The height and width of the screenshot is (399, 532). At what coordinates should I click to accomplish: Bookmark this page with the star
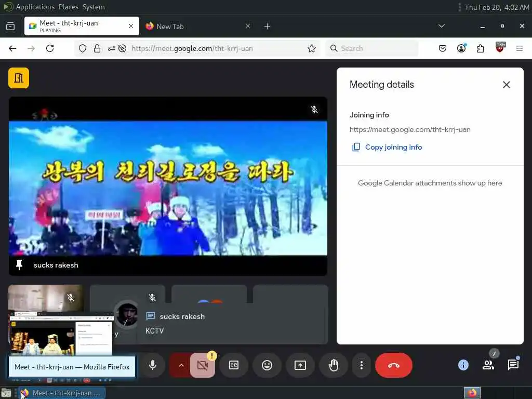pos(312,48)
